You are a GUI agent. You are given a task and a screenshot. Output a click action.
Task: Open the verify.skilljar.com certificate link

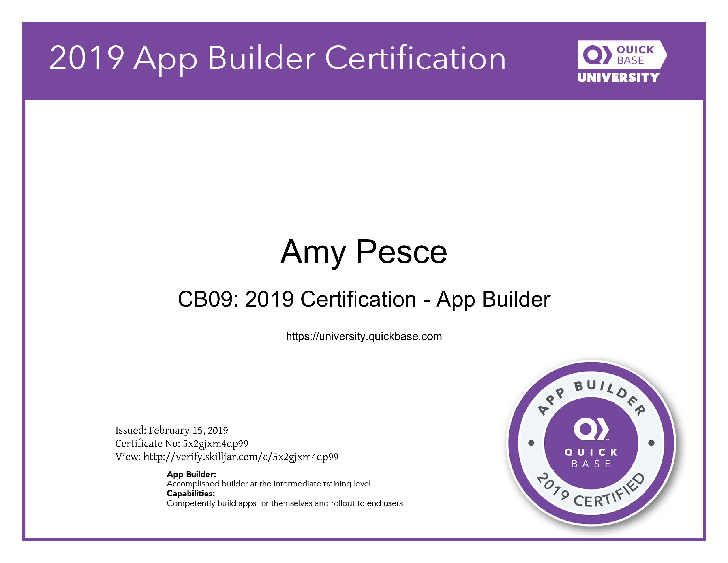[241, 457]
